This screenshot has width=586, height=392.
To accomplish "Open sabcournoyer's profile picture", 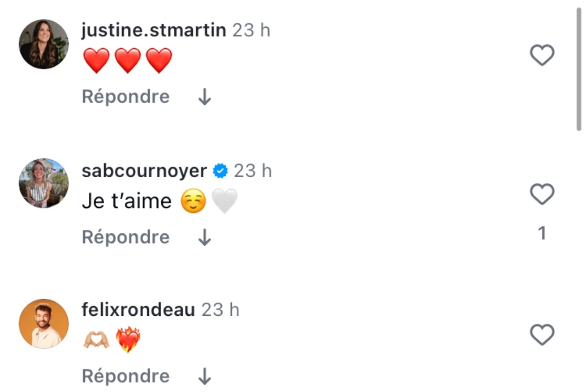I will (43, 183).
